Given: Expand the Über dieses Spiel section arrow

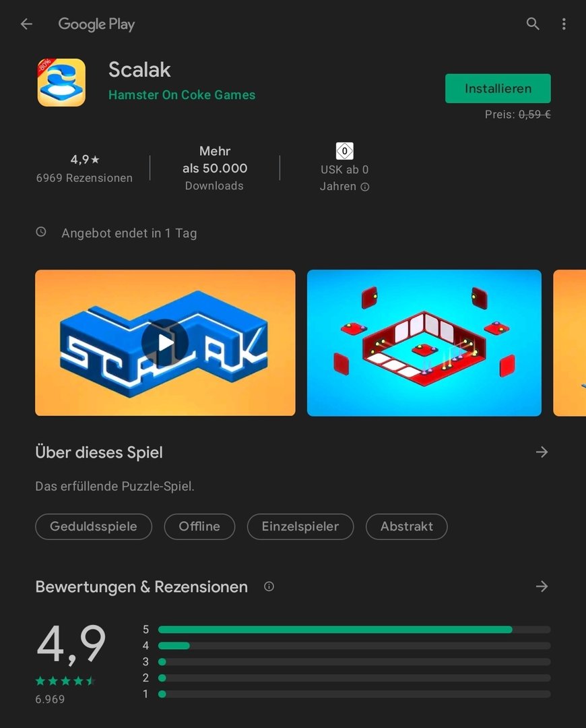Looking at the screenshot, I should [x=542, y=452].
